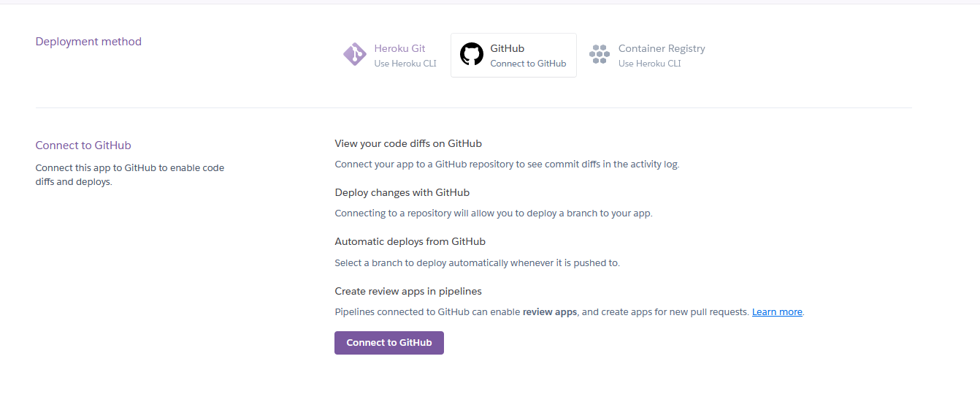Click "Connect to GitHub" subtitle under GitHub option
Screen dimensions: 980x397
click(x=528, y=64)
